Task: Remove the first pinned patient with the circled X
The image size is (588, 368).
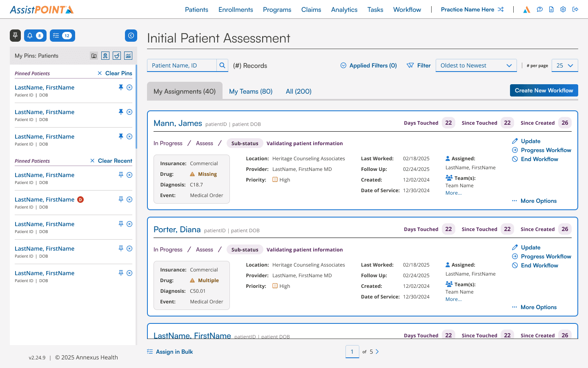Action: (x=129, y=88)
